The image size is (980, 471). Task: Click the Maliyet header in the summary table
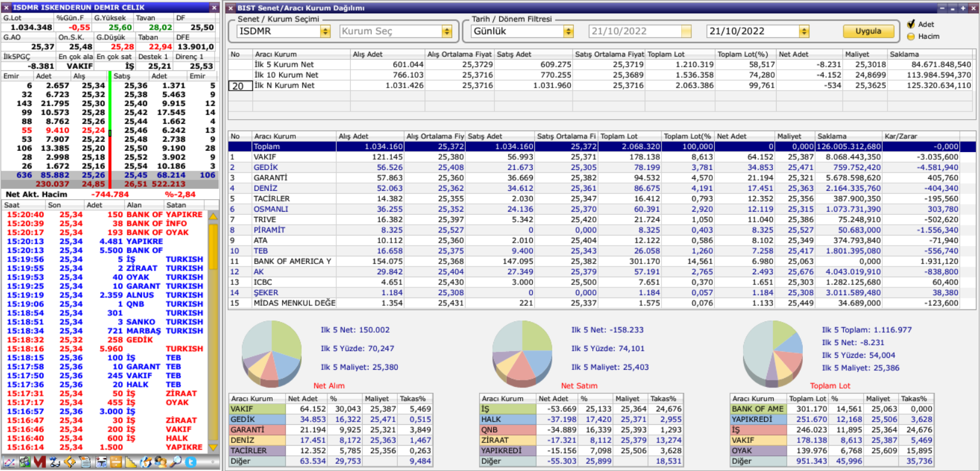coord(864,54)
